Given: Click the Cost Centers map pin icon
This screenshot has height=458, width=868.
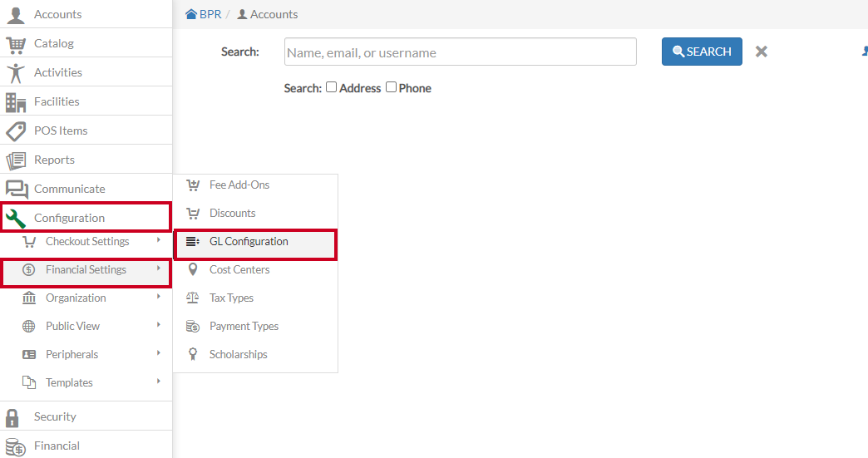Looking at the screenshot, I should [193, 269].
